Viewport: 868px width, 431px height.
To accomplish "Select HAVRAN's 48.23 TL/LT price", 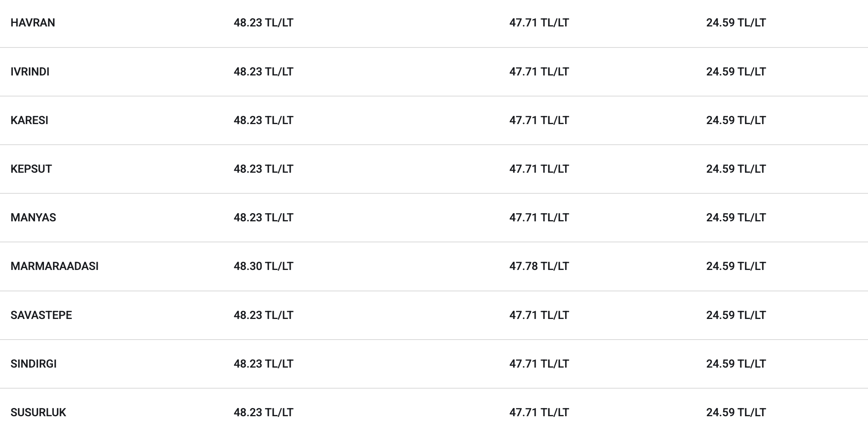I will (x=264, y=23).
